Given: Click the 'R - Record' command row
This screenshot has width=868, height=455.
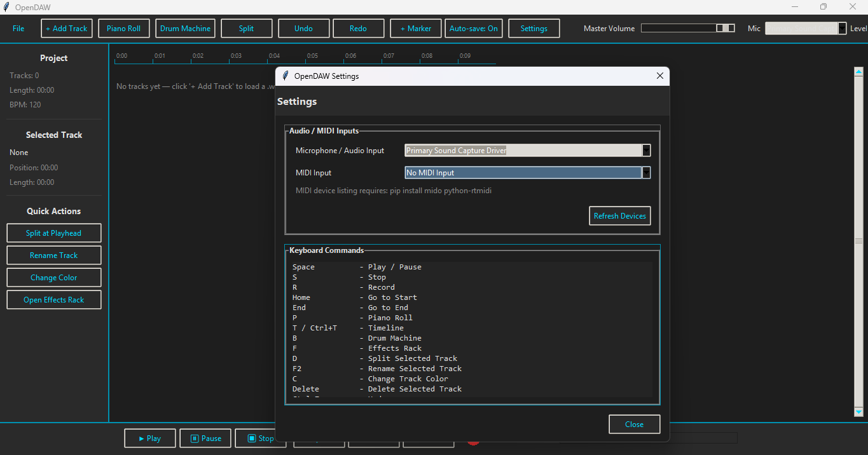Looking at the screenshot, I should click(343, 287).
